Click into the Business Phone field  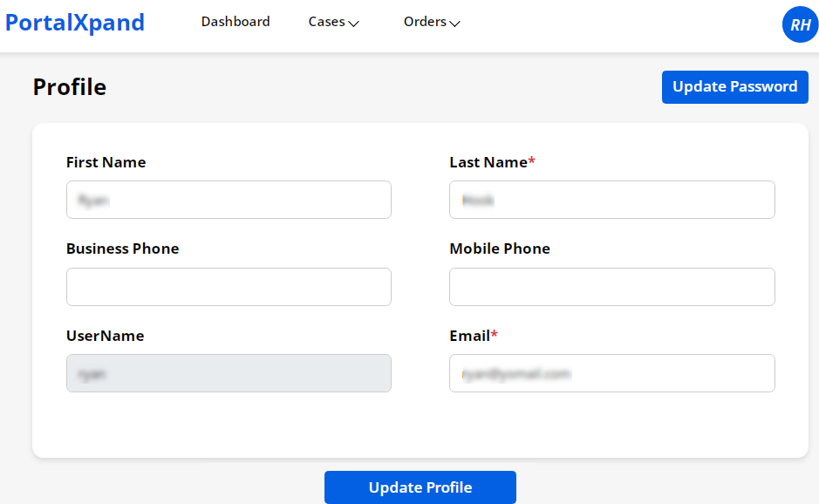point(229,287)
